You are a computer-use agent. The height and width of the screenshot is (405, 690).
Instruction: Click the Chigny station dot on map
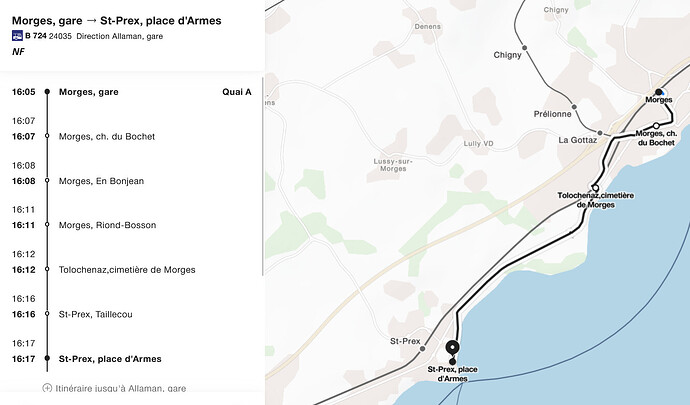pos(525,48)
